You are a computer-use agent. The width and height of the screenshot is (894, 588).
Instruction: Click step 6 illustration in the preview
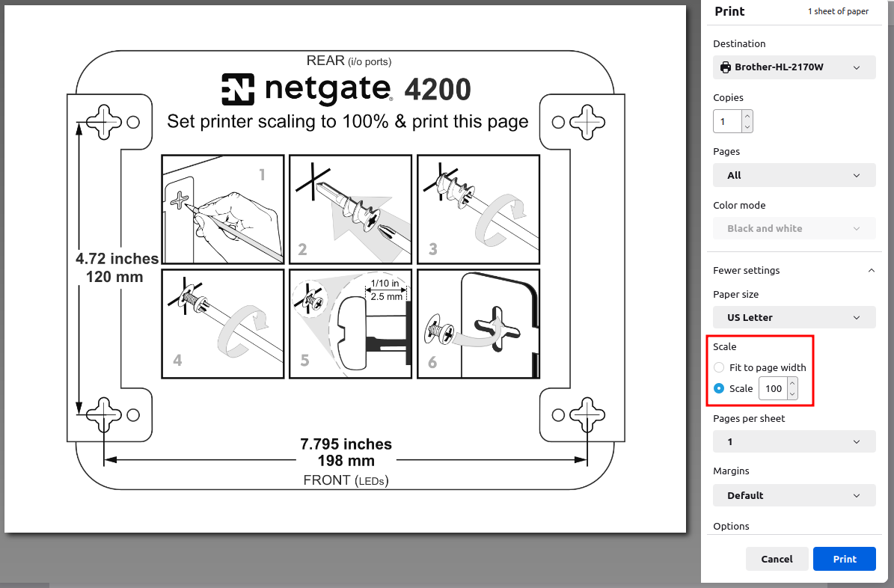pos(478,324)
